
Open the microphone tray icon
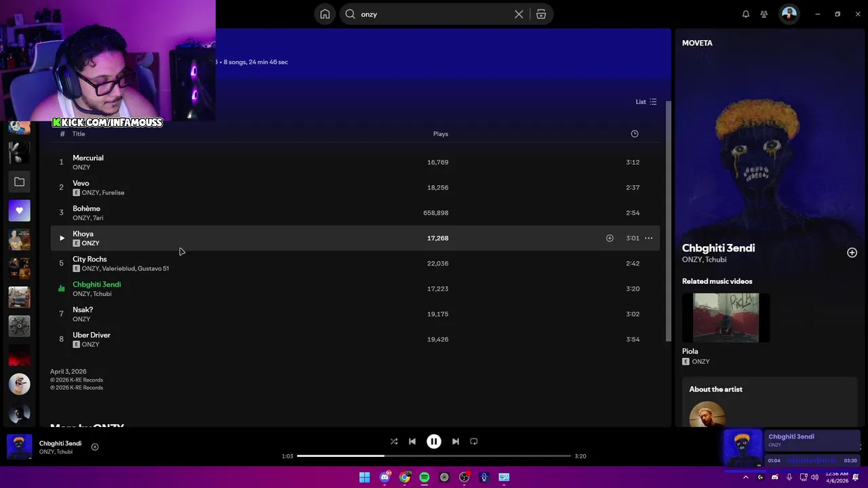click(x=789, y=477)
